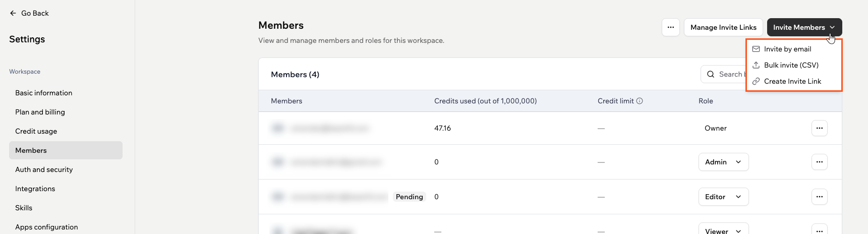Open Integrations settings page
The image size is (868, 234).
[66, 189]
